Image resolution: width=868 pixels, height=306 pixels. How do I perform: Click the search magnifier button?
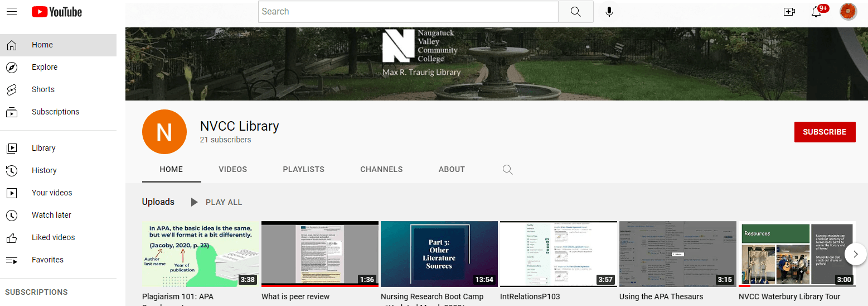click(576, 12)
